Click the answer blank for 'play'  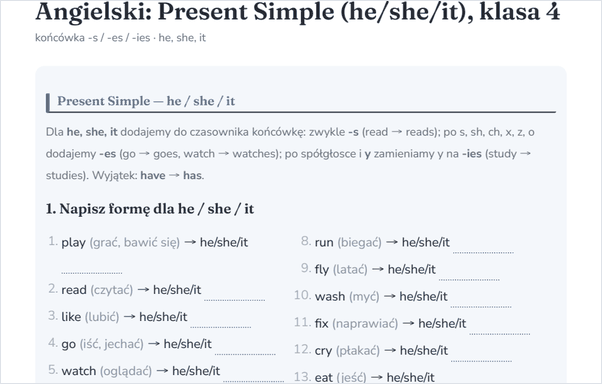92,268
